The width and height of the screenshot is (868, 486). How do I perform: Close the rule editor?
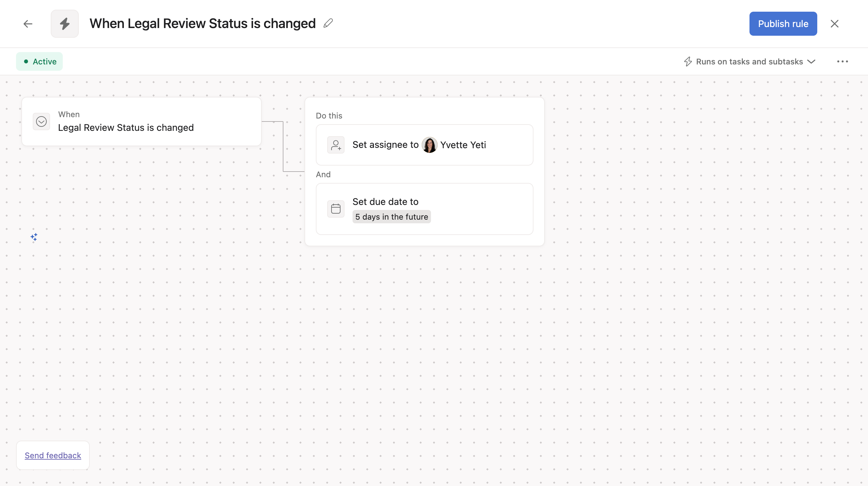click(834, 24)
